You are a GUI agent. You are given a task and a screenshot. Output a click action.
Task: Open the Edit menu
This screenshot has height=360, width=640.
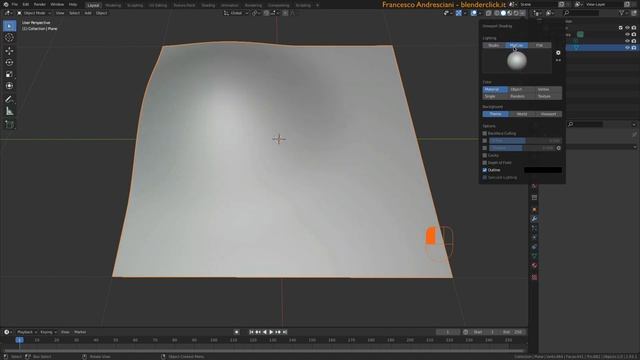[x=26, y=4]
